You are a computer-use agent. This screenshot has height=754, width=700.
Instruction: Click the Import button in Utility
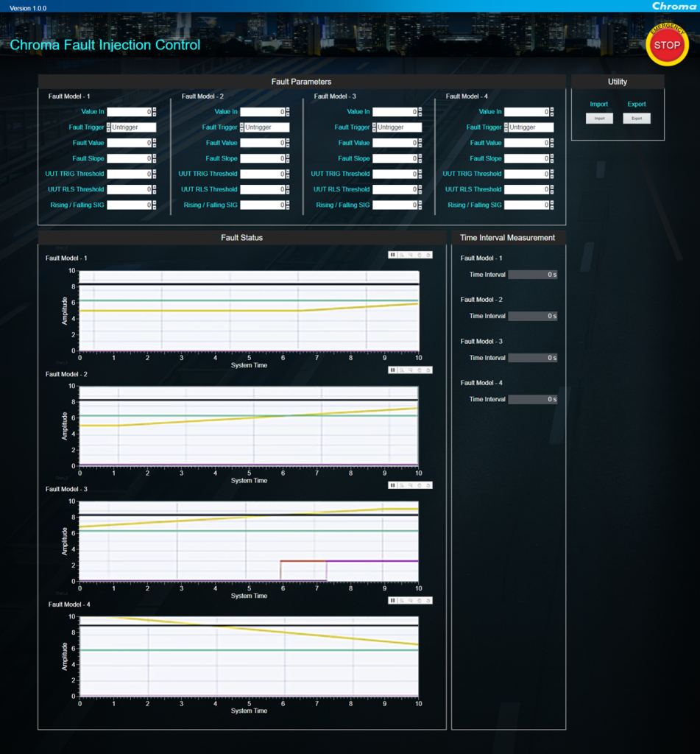point(599,119)
